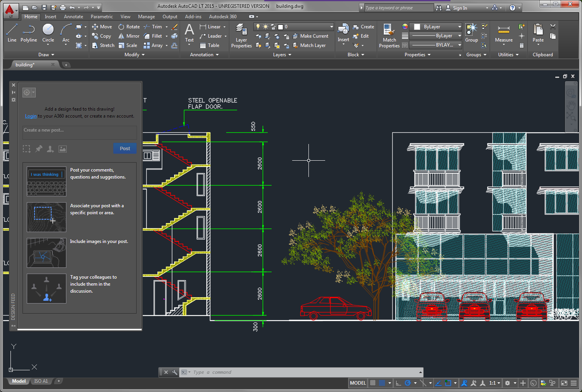Image resolution: width=582 pixels, height=392 pixels.
Task: Open the ISO A1 layout tab
Action: [41, 381]
